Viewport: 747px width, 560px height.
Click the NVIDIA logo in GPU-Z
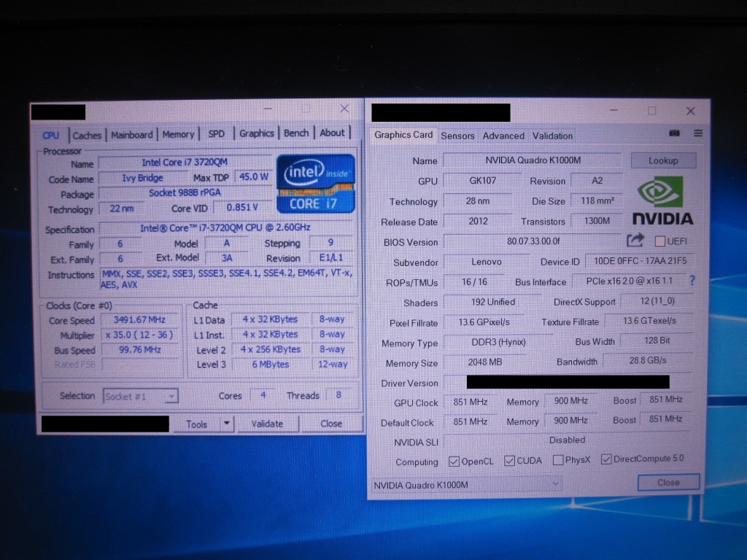662,201
